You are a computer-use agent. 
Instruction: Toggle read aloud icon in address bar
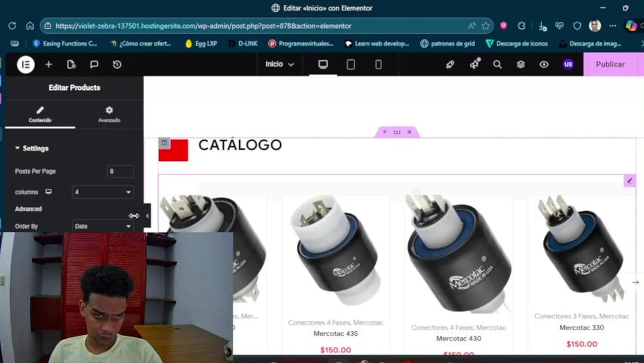[x=472, y=26]
